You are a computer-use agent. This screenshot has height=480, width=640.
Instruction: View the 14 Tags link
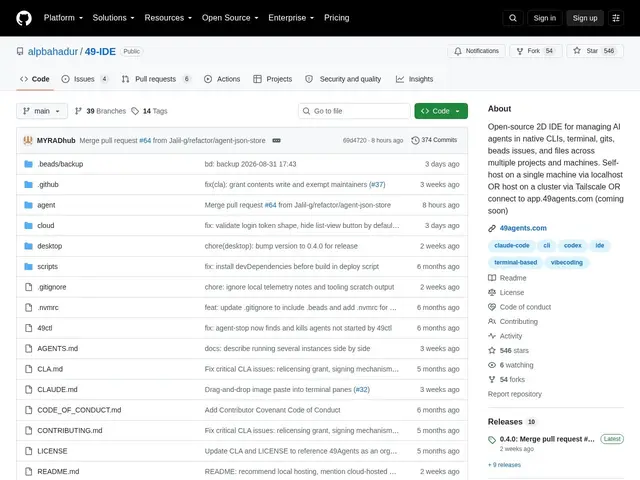pyautogui.click(x=149, y=111)
